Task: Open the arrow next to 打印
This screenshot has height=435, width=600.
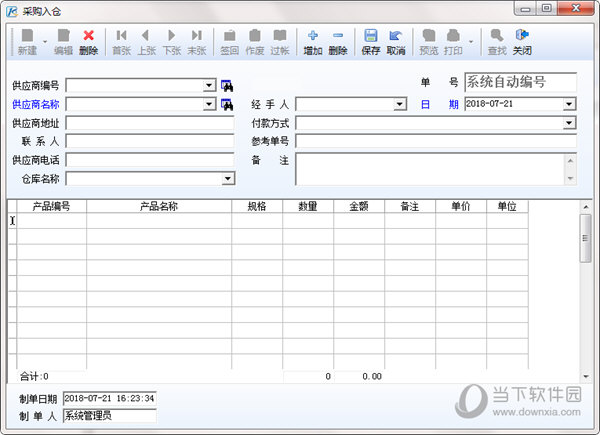Action: [x=471, y=42]
